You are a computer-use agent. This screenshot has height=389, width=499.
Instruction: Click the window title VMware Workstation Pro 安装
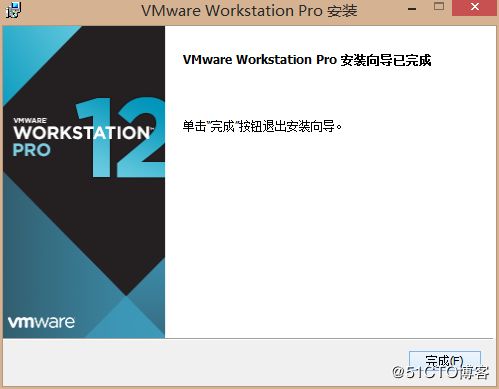point(249,11)
